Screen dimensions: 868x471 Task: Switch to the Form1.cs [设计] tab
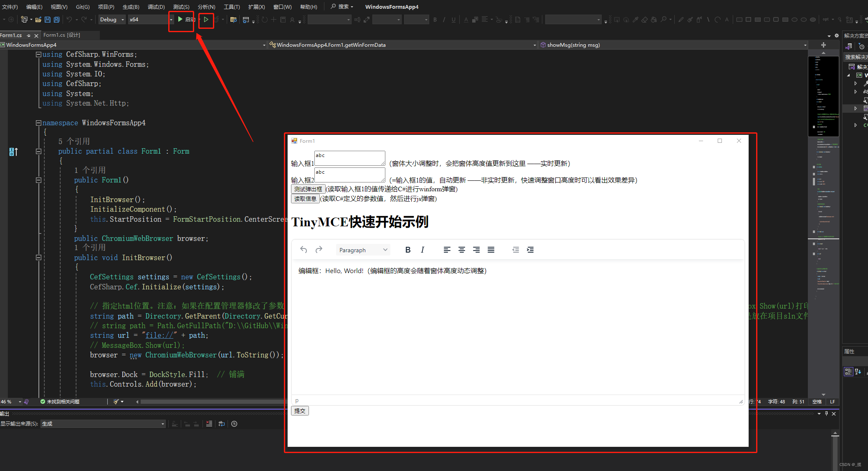point(62,35)
